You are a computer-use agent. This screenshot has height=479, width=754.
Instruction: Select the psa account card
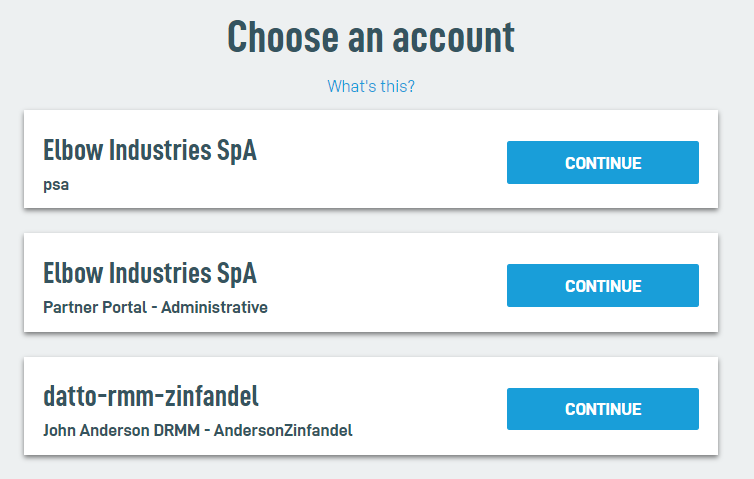click(371, 160)
